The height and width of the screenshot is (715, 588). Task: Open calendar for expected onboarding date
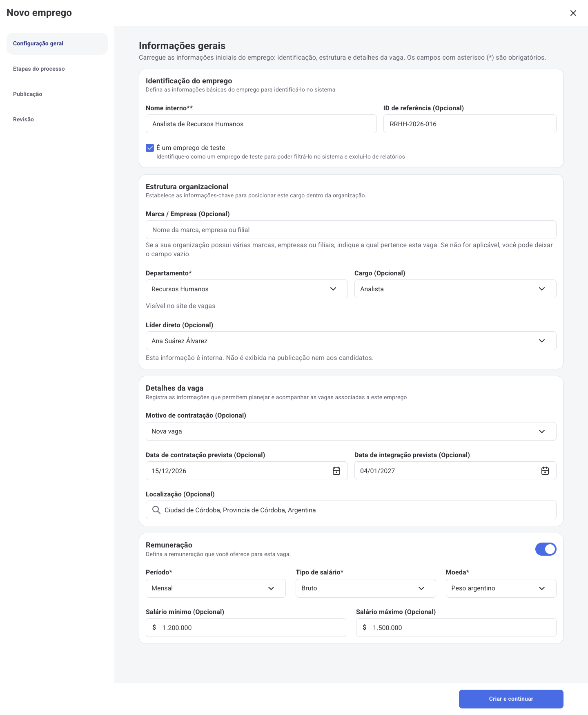[x=545, y=471]
